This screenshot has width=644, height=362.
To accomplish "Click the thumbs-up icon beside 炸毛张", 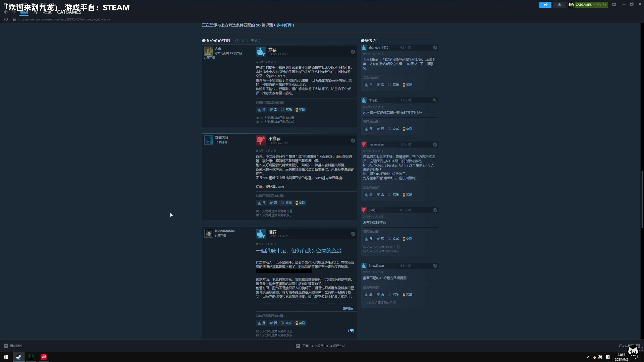I will 364,100.
